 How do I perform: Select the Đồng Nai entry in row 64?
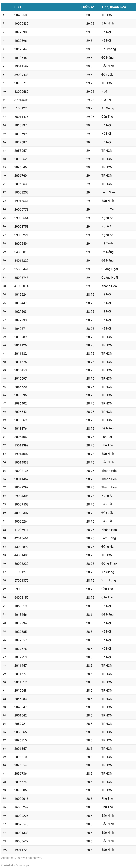click(108, 547)
